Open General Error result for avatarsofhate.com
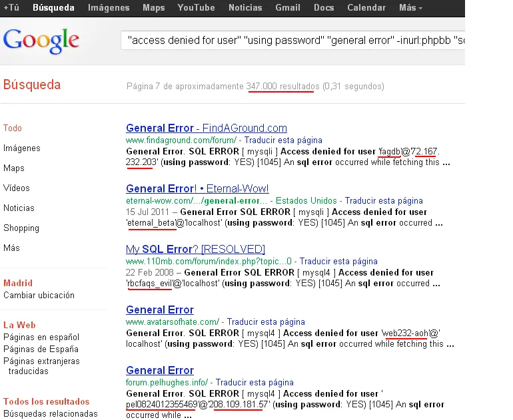The width and height of the screenshot is (513, 420). 160,310
